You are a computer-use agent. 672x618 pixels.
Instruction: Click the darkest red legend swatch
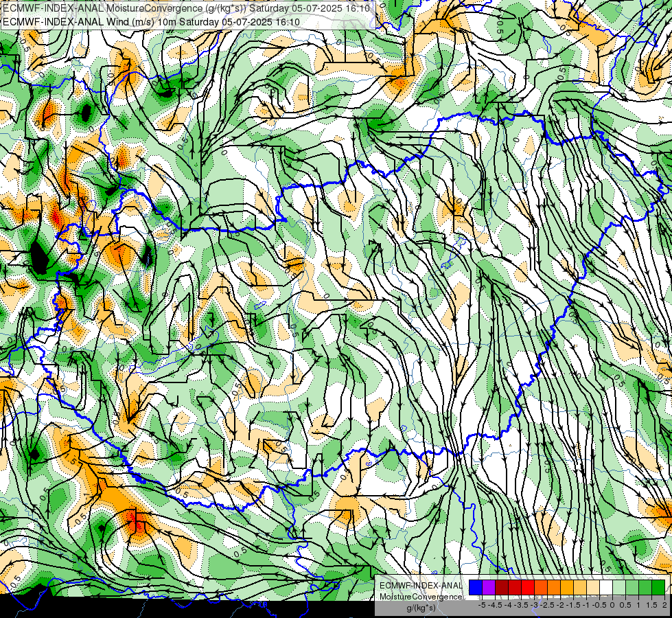tap(502, 588)
